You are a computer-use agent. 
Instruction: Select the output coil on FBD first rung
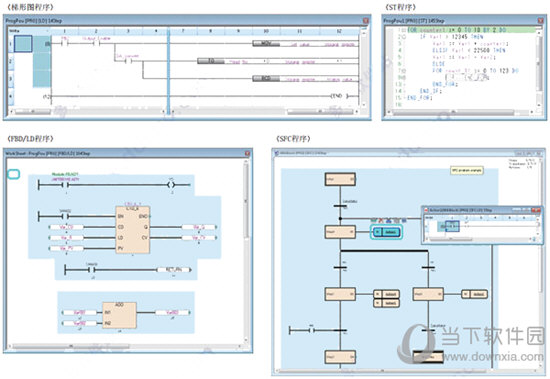pyautogui.click(x=171, y=185)
